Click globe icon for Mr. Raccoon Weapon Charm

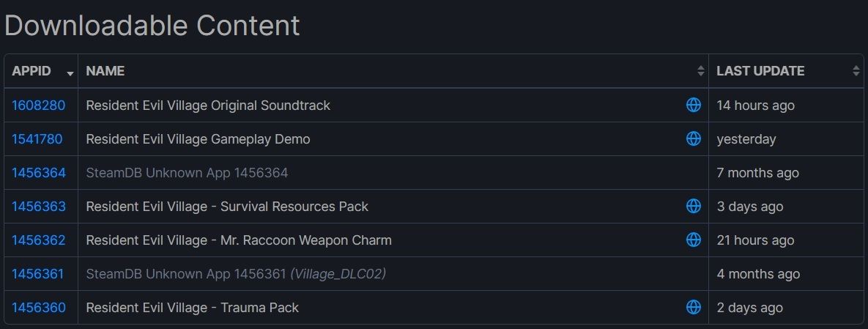(693, 240)
